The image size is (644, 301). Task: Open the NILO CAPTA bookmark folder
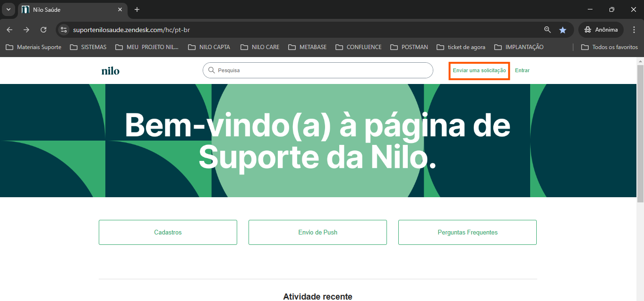click(x=209, y=47)
